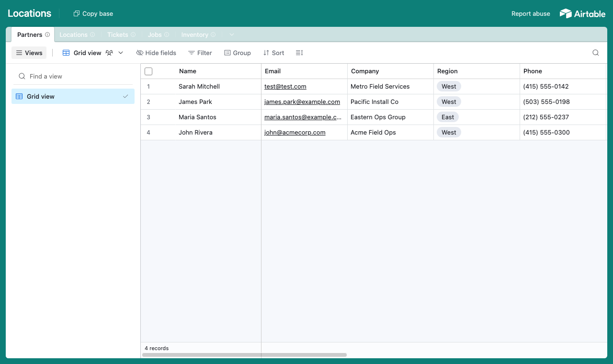This screenshot has width=613, height=364.
Task: Click the test@test.com email link
Action: tap(285, 87)
